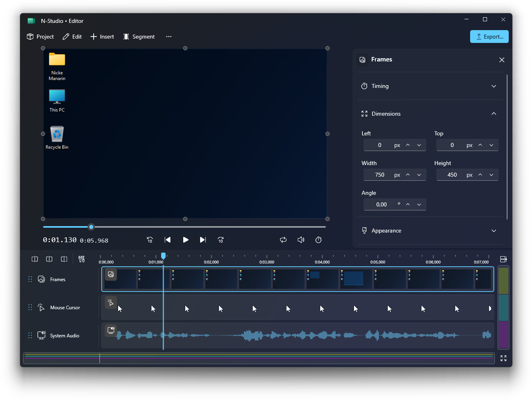532x400 pixels.
Task: Increase the Top value with up arrow
Action: 480,145
